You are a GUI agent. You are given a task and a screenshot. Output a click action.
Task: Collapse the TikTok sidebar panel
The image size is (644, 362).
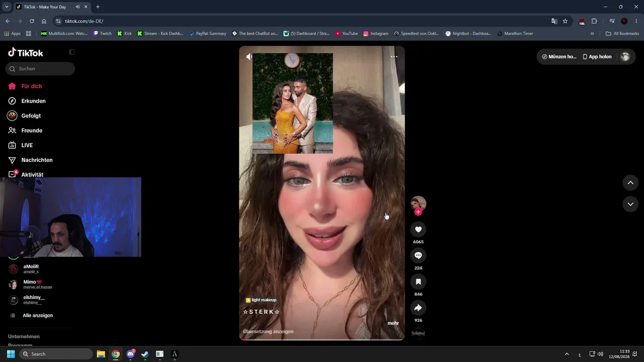pyautogui.click(x=72, y=52)
